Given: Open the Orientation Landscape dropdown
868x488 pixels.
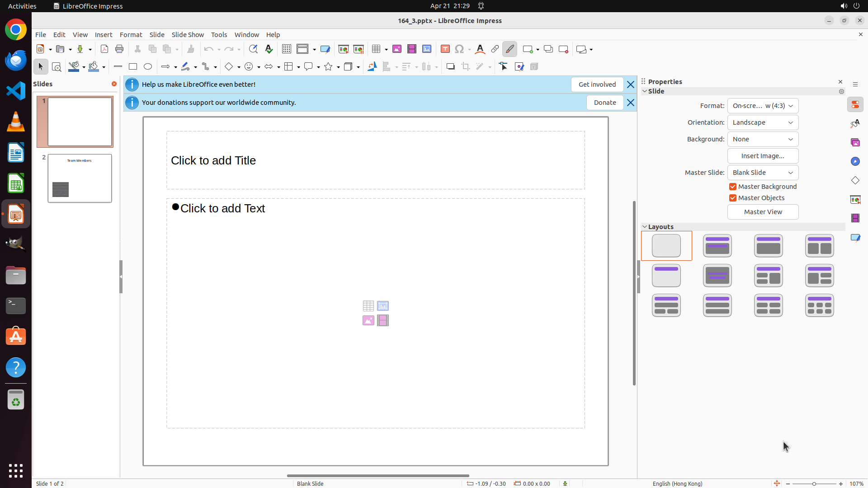Looking at the screenshot, I should click(x=763, y=122).
